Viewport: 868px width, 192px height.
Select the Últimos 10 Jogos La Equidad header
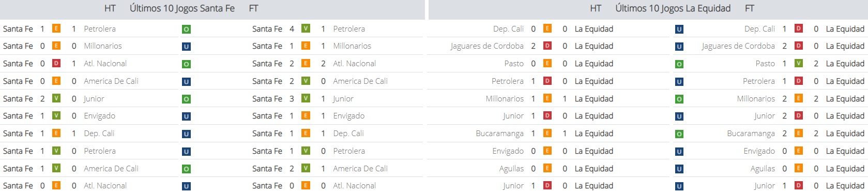click(673, 8)
